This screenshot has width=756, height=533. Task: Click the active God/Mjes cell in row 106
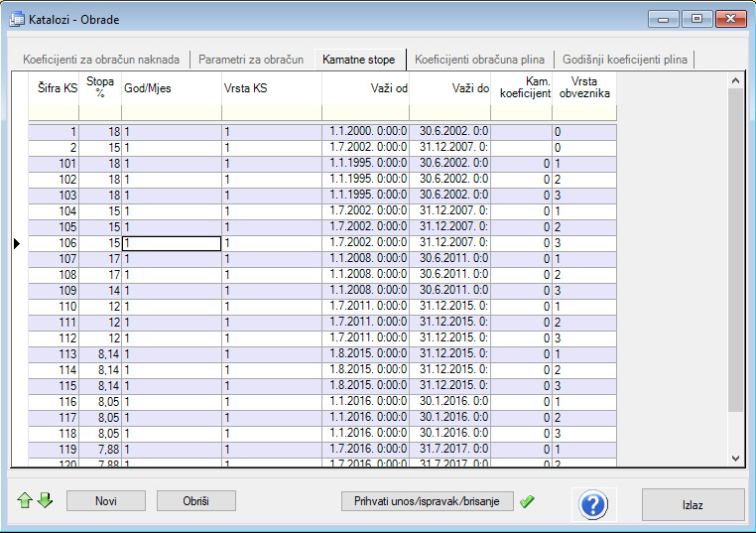tap(172, 243)
